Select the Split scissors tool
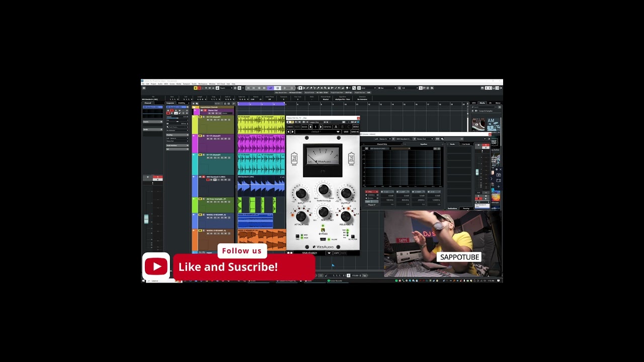Image resolution: width=644 pixels, height=362 pixels. click(x=314, y=88)
